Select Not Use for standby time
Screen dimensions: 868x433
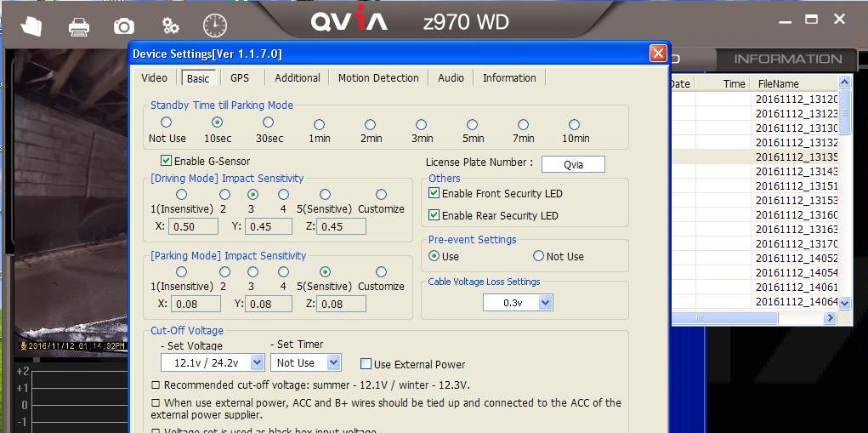click(x=166, y=122)
